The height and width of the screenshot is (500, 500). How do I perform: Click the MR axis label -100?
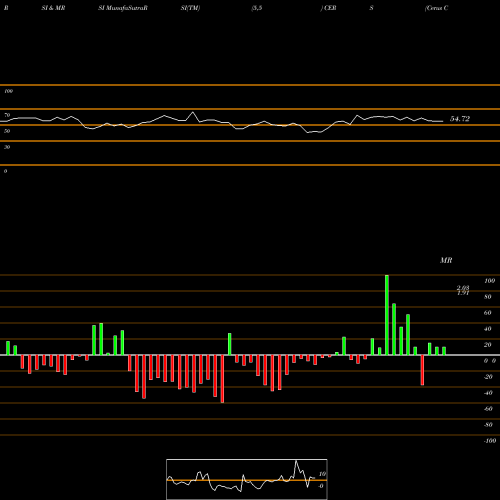click(x=490, y=441)
